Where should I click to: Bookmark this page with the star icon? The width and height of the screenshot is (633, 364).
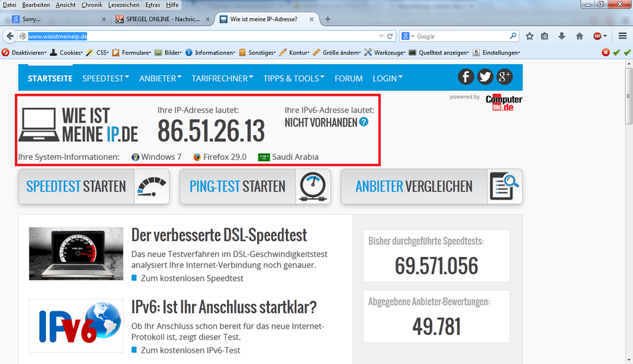[530, 36]
